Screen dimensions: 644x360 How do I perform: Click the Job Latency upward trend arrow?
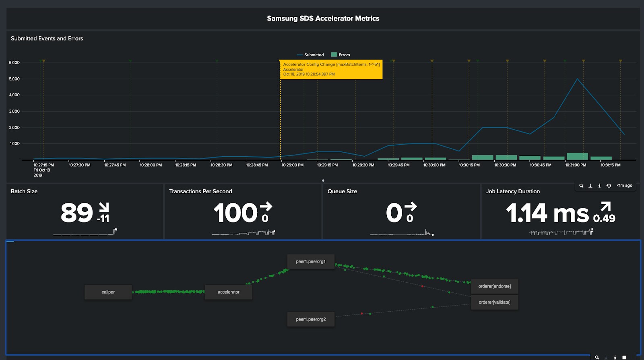click(605, 207)
